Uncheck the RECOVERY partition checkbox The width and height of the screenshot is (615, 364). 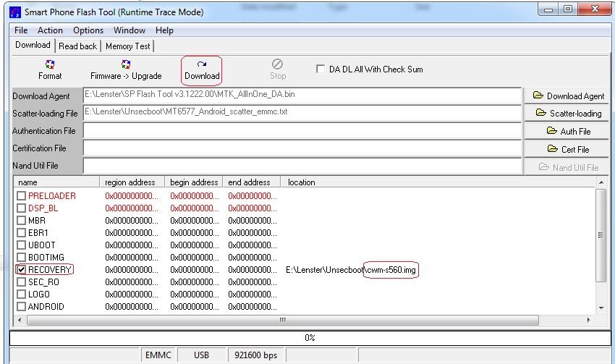point(21,269)
